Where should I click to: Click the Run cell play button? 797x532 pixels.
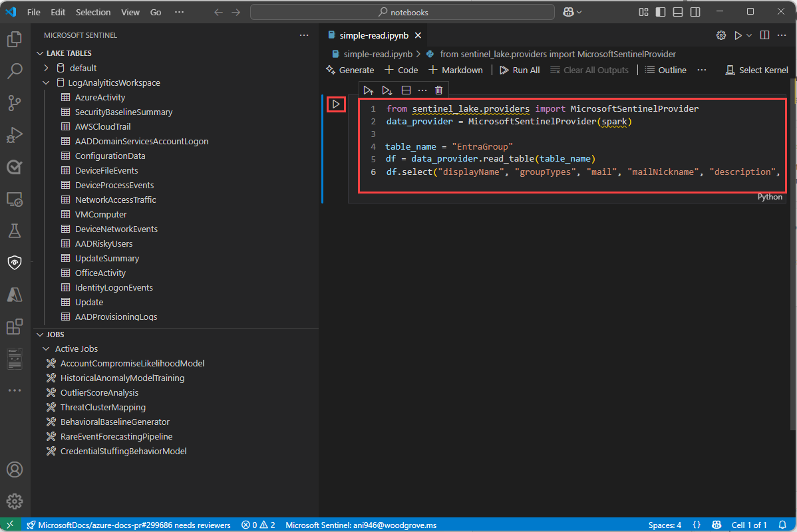point(336,104)
